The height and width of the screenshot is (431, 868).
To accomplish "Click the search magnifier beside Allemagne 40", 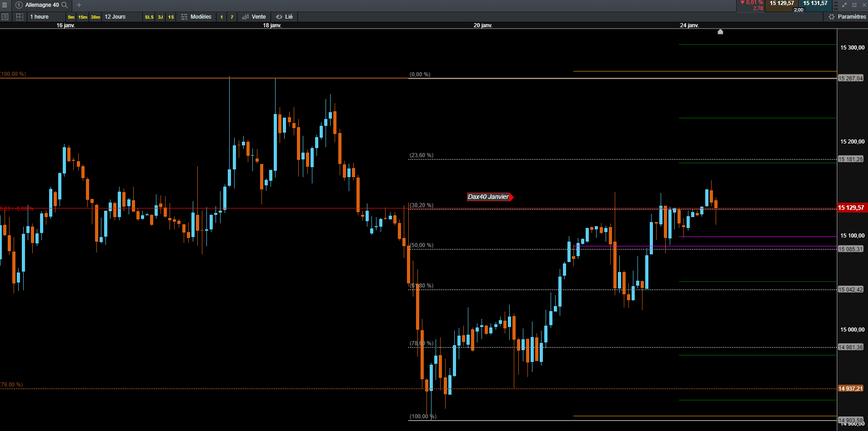I will coord(65,5).
